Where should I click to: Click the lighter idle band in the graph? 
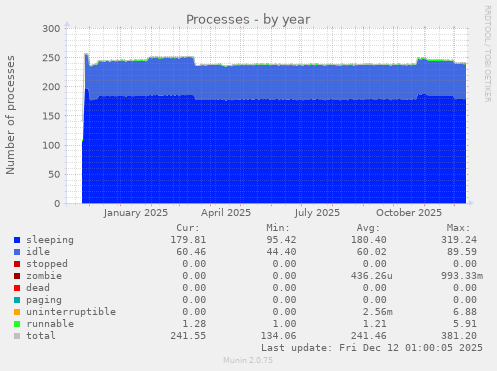pyautogui.click(x=273, y=82)
